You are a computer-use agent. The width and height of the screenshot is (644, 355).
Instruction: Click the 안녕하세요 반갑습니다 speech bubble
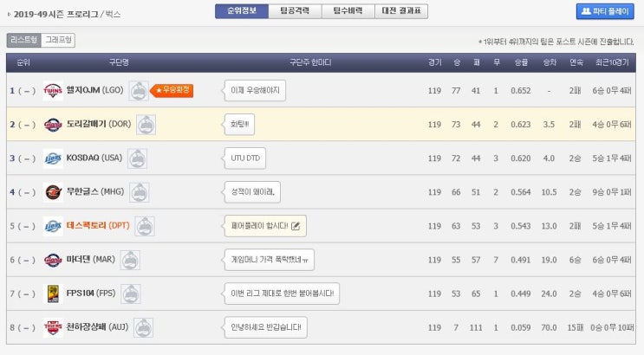click(x=266, y=327)
